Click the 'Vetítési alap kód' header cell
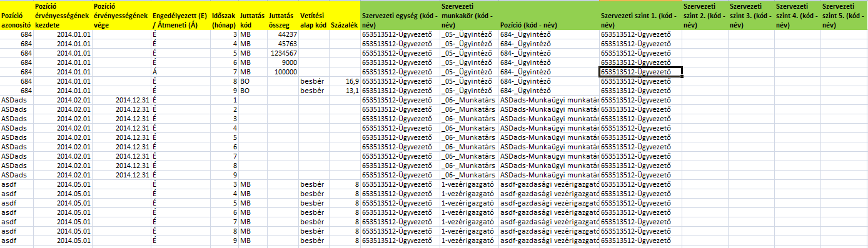The height and width of the screenshot is (248, 868). 314,15
